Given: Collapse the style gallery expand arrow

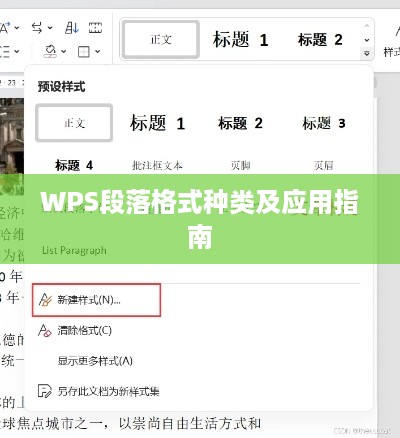Looking at the screenshot, I should [367, 53].
